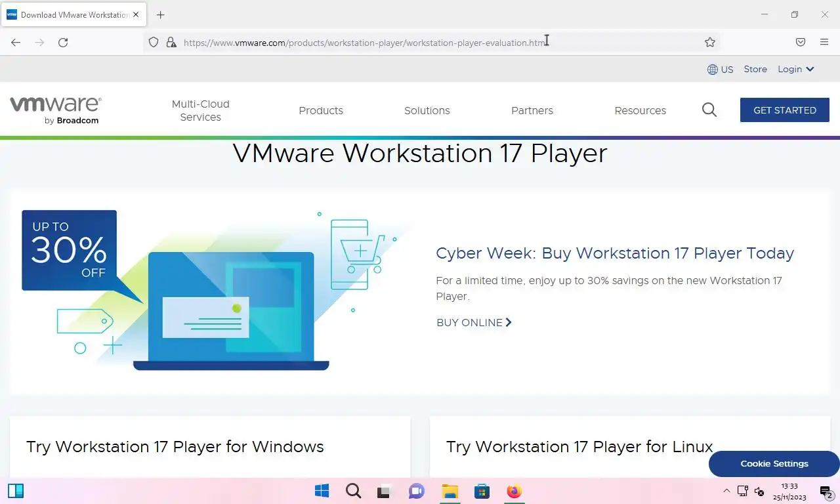This screenshot has width=840, height=504.
Task: Open Cookie Settings
Action: coord(774,463)
